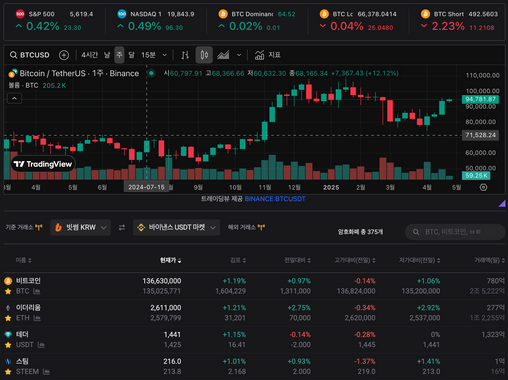The image size is (508, 380).
Task: Open the 지표 indicators menu
Action: point(268,55)
